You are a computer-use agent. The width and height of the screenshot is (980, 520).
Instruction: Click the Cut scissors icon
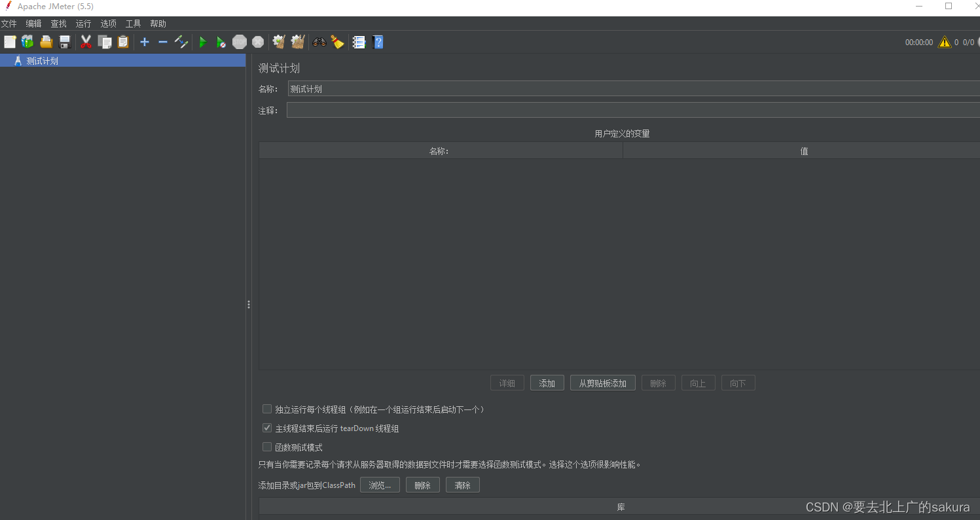(86, 42)
